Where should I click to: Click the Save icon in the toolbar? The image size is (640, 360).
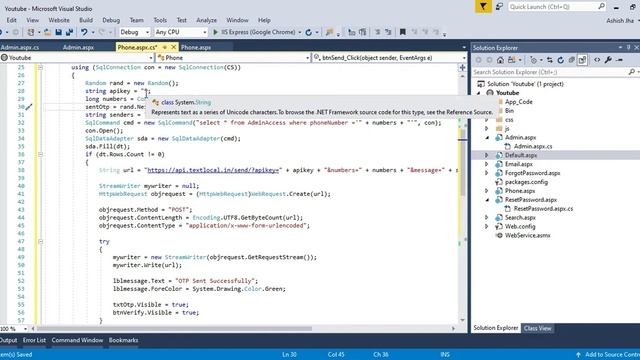click(58, 32)
